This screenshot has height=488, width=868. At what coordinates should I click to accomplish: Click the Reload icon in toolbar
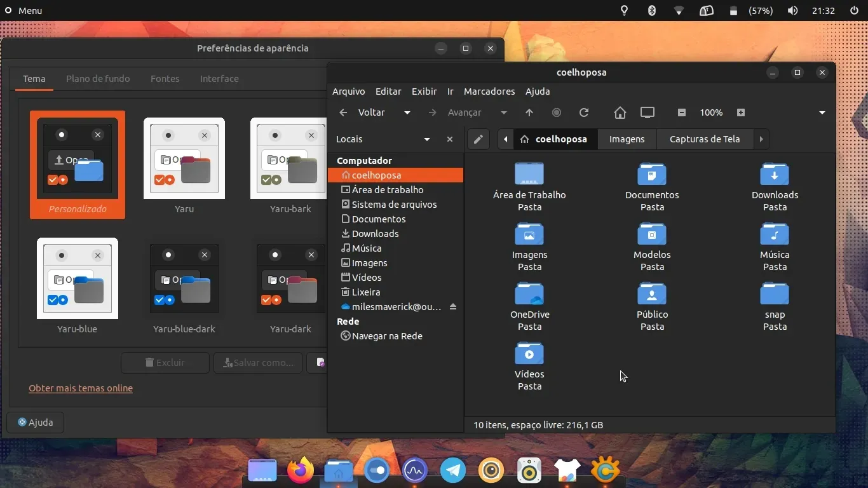pos(584,112)
